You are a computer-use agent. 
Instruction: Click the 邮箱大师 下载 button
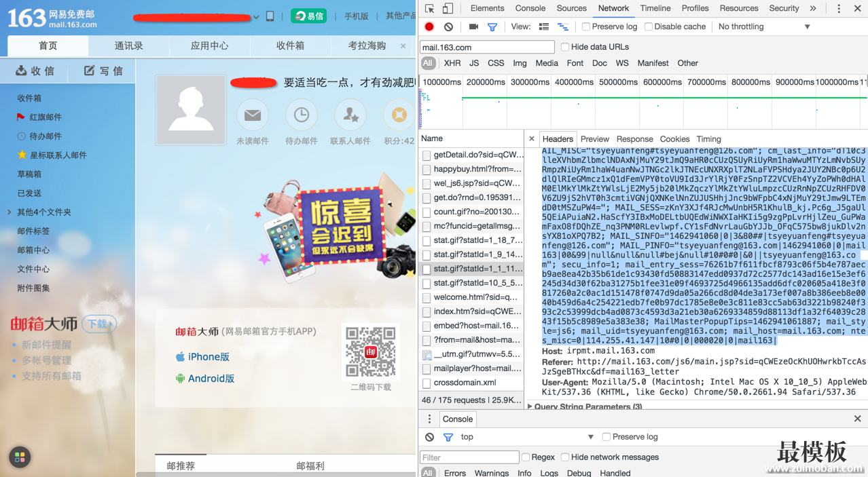pyautogui.click(x=98, y=324)
